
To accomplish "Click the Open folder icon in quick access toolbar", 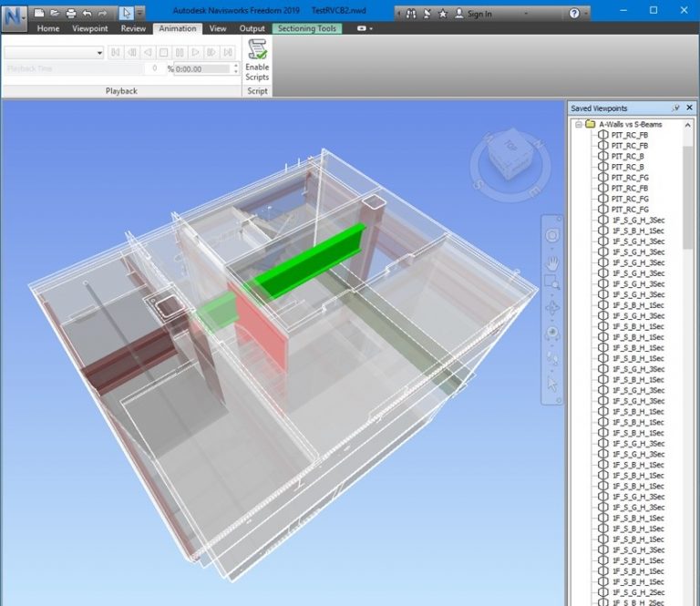I will click(55, 14).
